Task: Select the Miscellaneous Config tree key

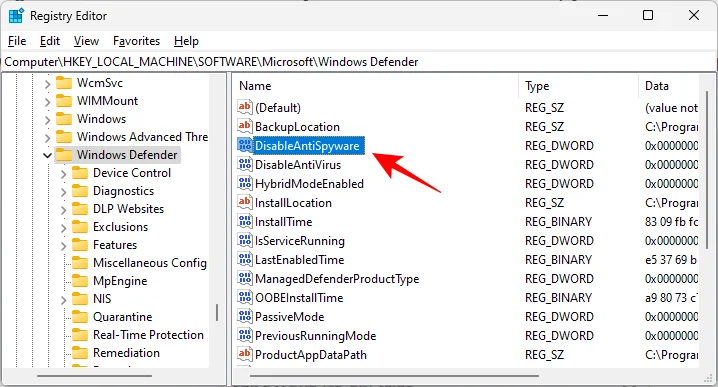Action: click(150, 263)
